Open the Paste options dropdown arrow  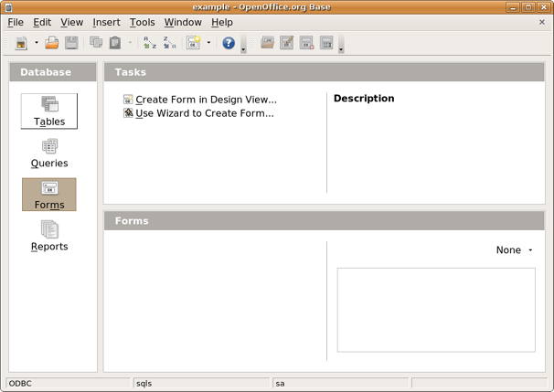130,43
